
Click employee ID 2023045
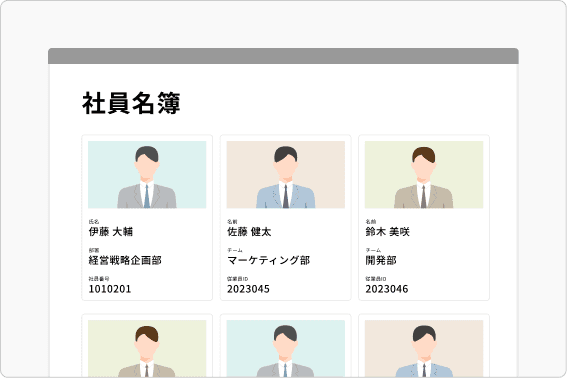click(248, 289)
